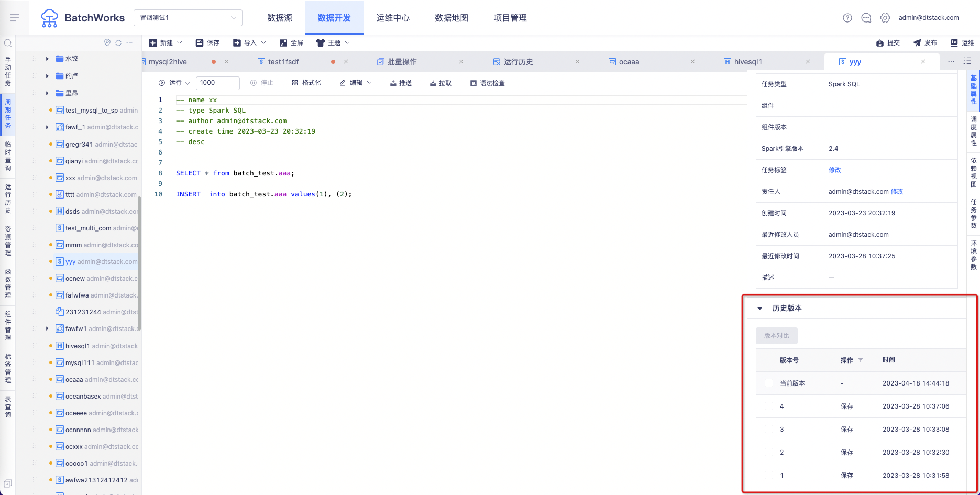Screen dimensions: 980x495
Task: Click the 格式化 format toolbar button
Action: click(306, 83)
